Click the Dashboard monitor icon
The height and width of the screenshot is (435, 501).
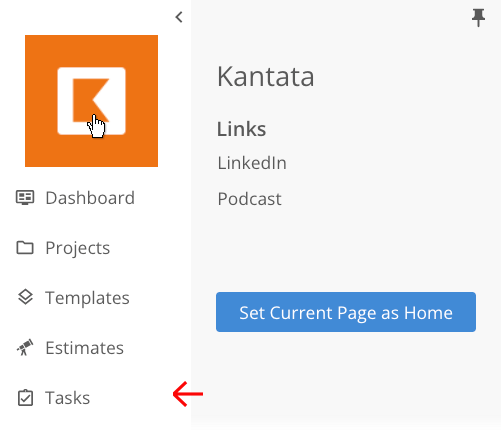pyautogui.click(x=25, y=198)
